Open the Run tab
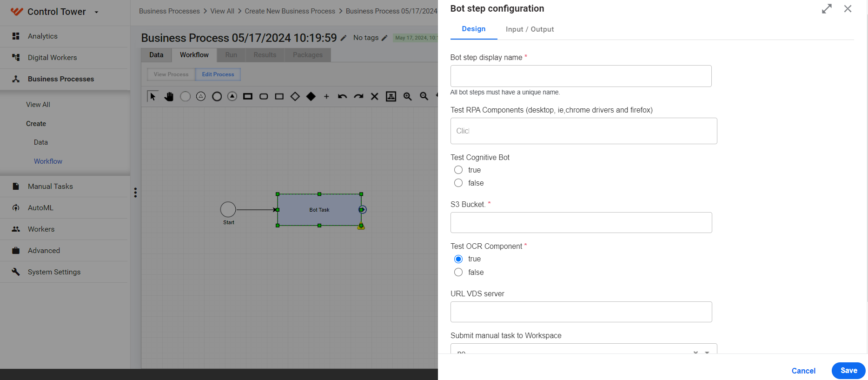Viewport: 868px width, 380px height. 231,55
